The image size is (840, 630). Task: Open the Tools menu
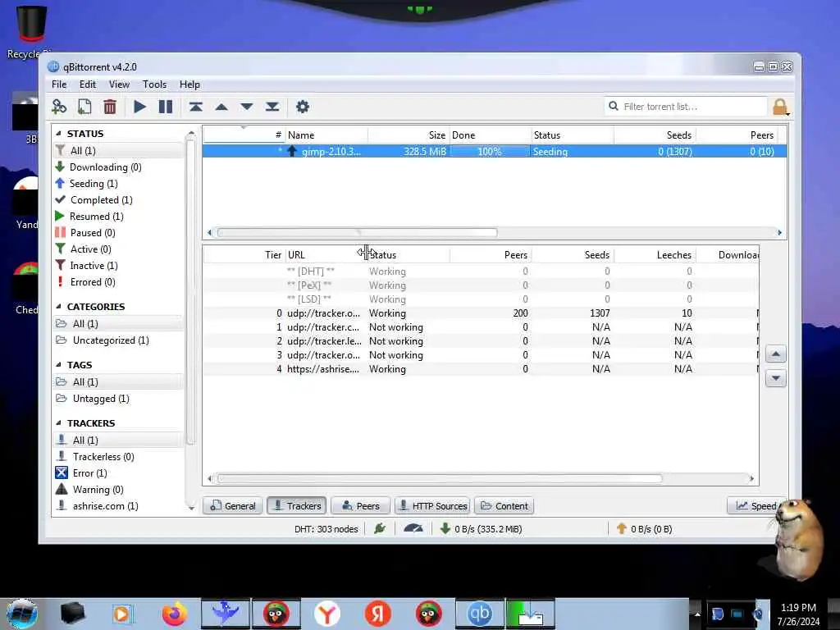click(154, 84)
